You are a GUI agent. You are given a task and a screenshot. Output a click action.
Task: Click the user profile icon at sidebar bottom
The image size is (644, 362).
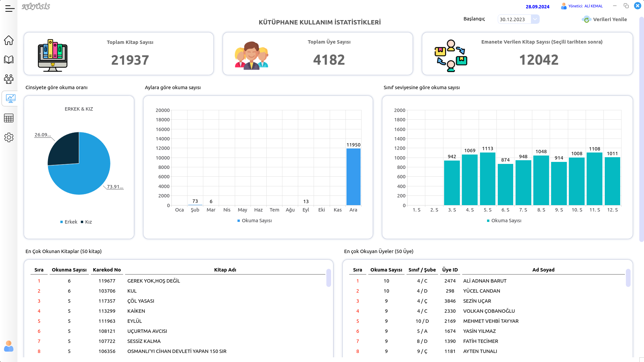pyautogui.click(x=9, y=346)
